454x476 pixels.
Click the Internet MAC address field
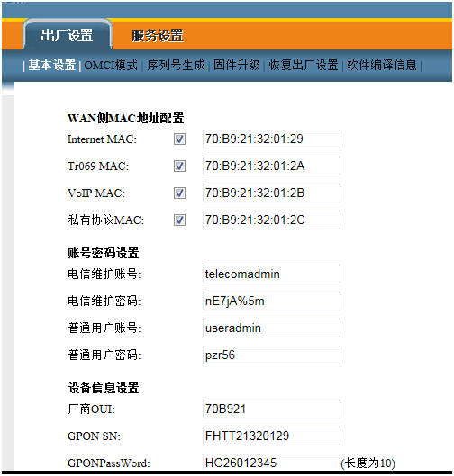point(271,139)
